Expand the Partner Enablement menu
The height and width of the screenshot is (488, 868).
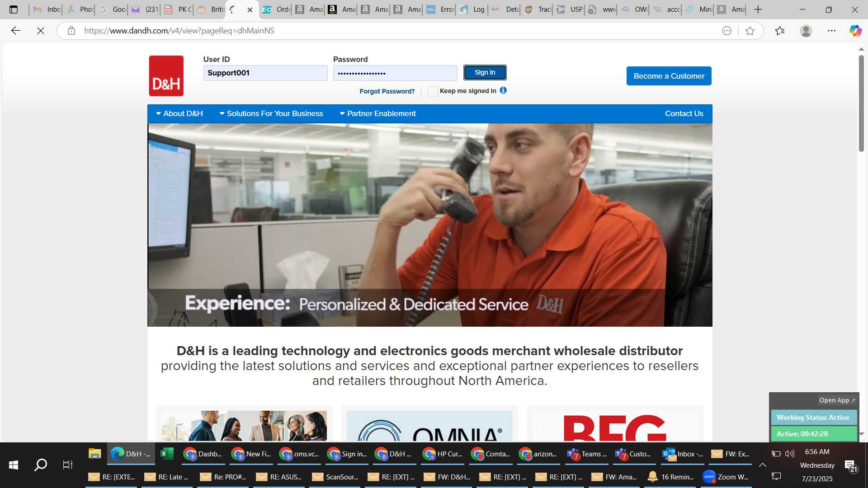[x=377, y=113]
